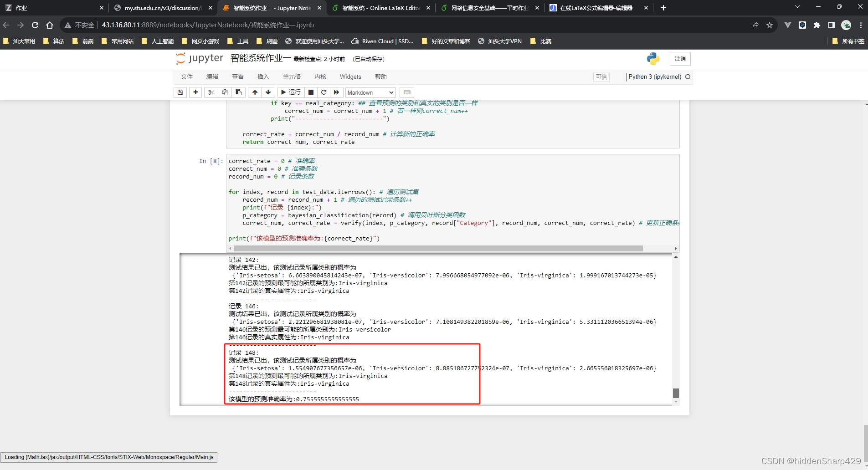Open the cell type Markdown dropdown
Image resolution: width=868 pixels, height=470 pixels.
click(x=370, y=92)
